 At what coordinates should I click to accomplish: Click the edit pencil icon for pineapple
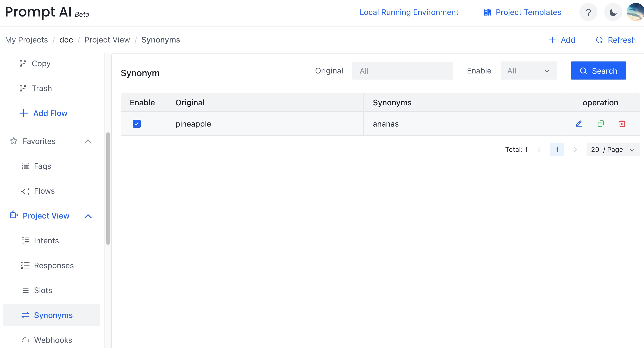pyautogui.click(x=579, y=124)
